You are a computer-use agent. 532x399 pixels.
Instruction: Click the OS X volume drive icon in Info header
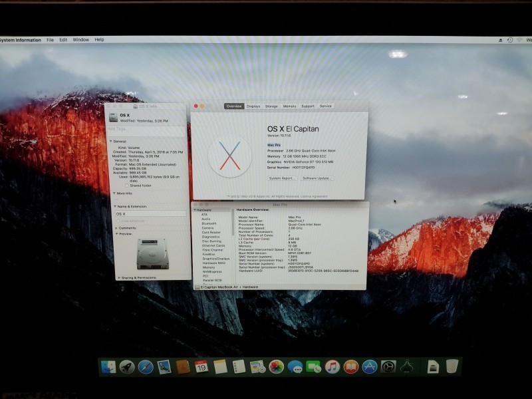coord(113,118)
